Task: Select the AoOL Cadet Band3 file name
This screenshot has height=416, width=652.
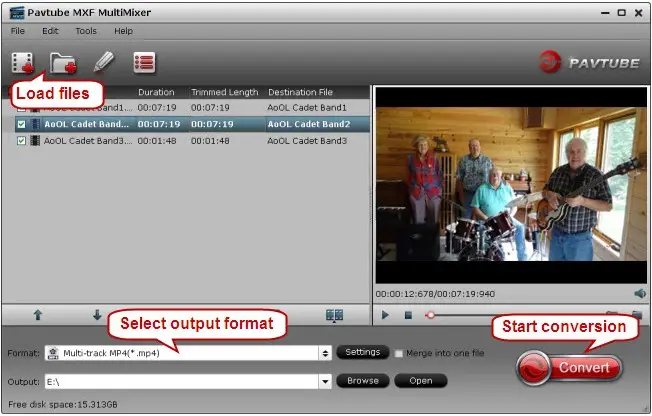Action: [x=88, y=141]
